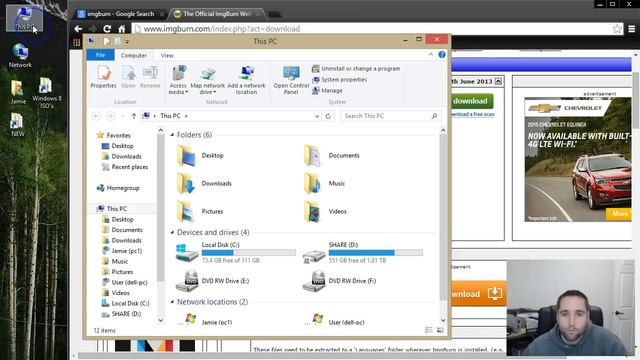Click the Network desktop icon
Image resolution: width=640 pixels, height=360 pixels.
point(20,55)
